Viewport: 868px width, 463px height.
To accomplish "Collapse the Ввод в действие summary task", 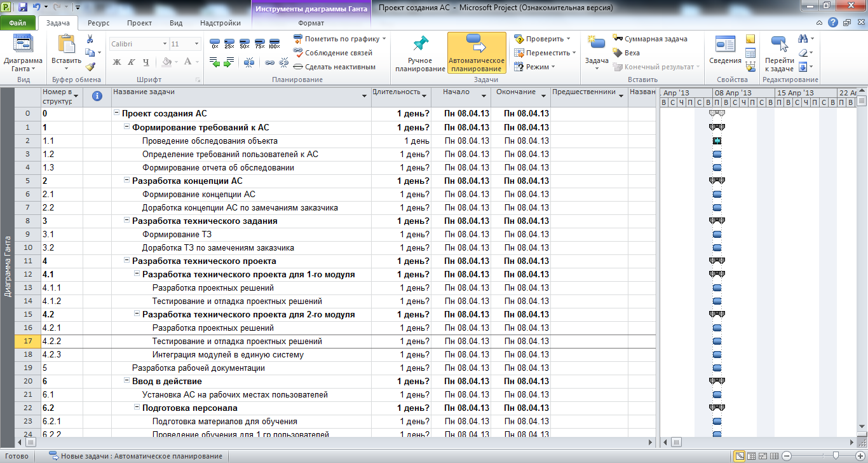I will [x=126, y=382].
